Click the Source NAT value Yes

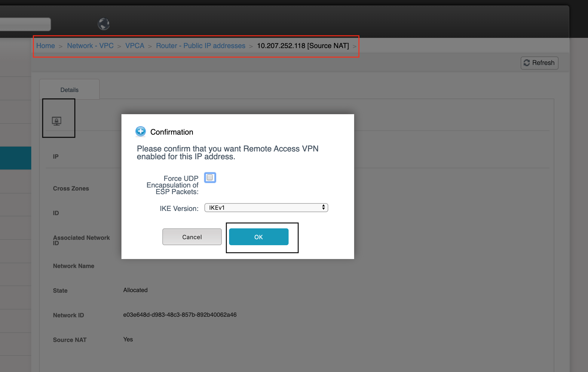[x=128, y=339]
